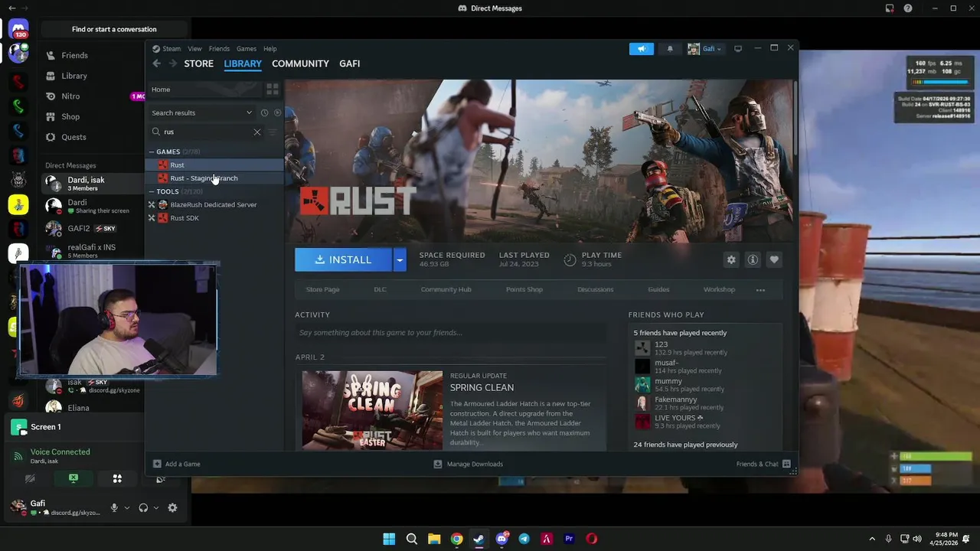
Task: Open advanced library filter options
Action: 273,132
